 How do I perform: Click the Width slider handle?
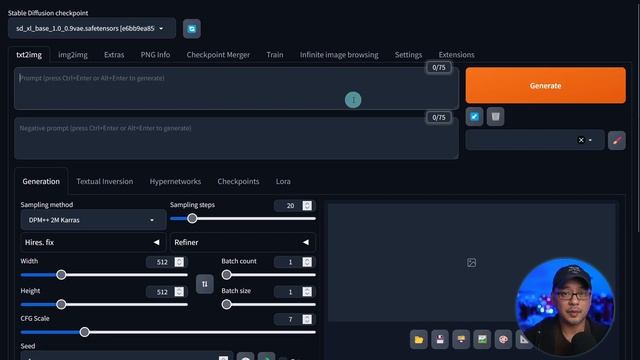tap(61, 275)
